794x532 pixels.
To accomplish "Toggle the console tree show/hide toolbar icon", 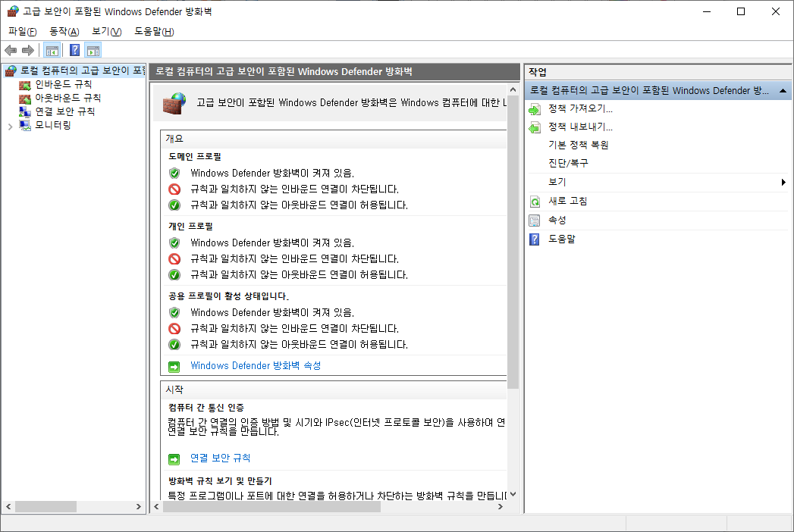I will coord(52,50).
